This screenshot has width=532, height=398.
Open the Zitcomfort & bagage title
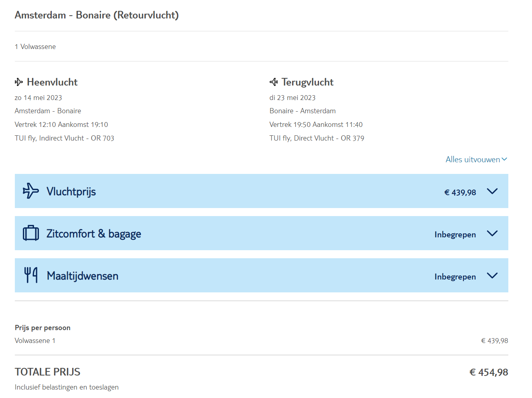(93, 234)
